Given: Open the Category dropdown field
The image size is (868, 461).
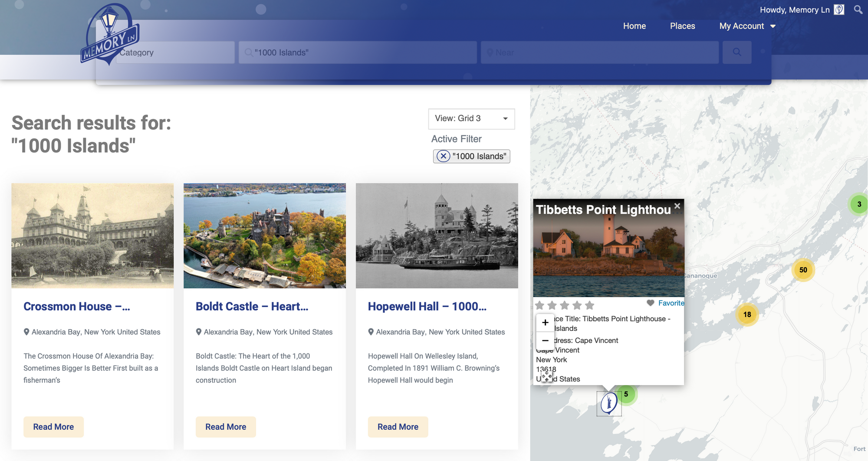Looking at the screenshot, I should coord(175,52).
